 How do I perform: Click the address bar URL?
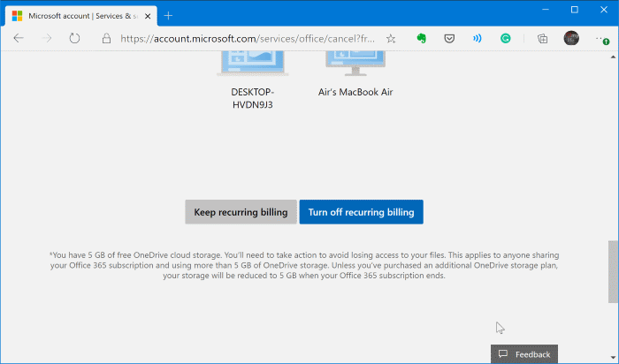pyautogui.click(x=248, y=39)
